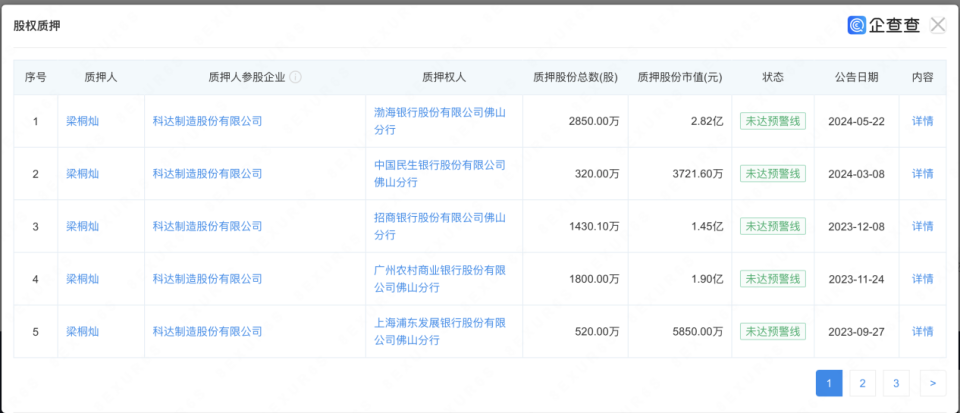The height and width of the screenshot is (413, 960).
Task: Click 未达预警线 status tag in row 3
Action: point(773,226)
